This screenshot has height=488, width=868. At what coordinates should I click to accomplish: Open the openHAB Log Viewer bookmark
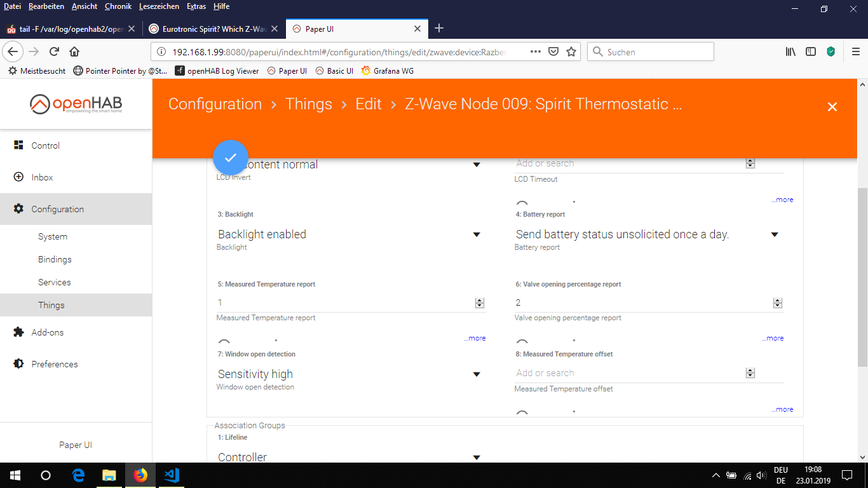click(217, 71)
